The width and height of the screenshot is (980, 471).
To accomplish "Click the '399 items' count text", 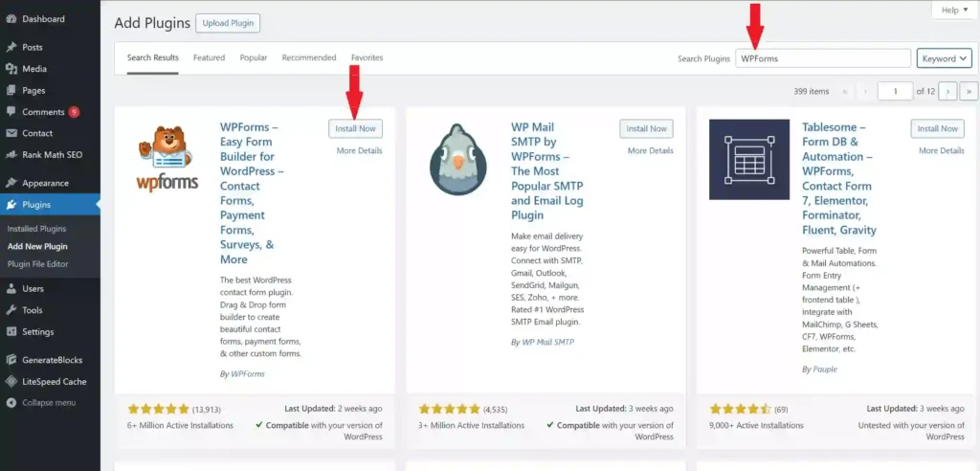I will click(812, 91).
